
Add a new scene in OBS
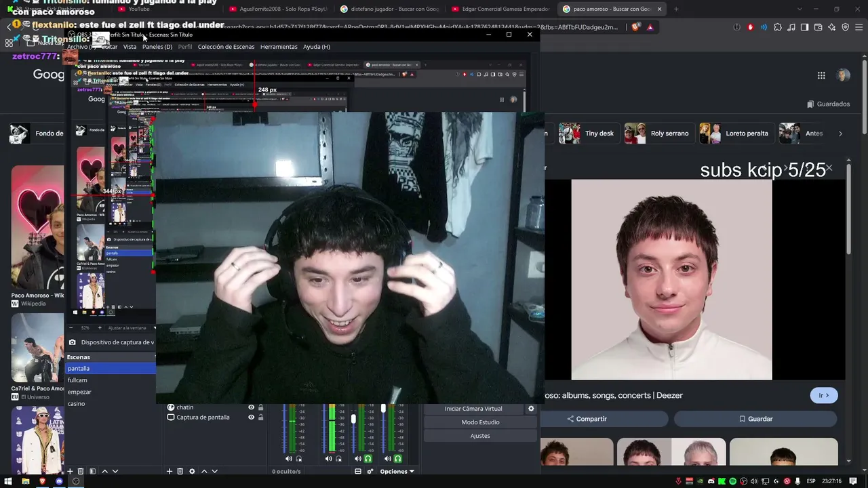click(x=70, y=471)
